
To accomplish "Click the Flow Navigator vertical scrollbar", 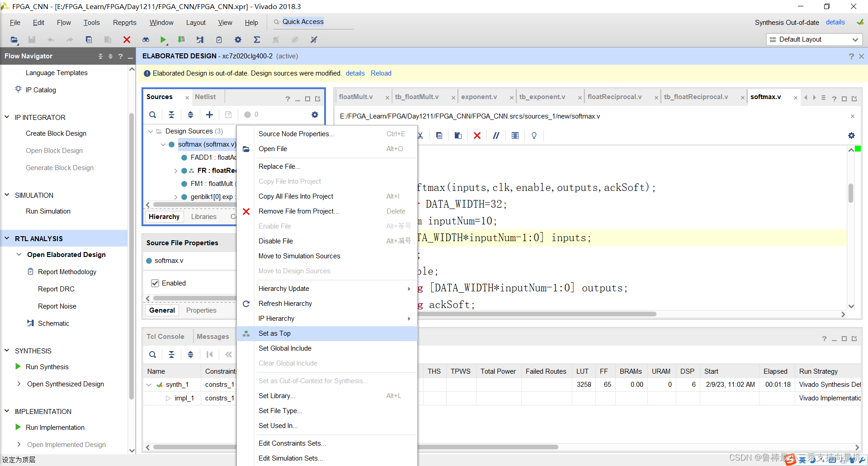I will (132, 256).
